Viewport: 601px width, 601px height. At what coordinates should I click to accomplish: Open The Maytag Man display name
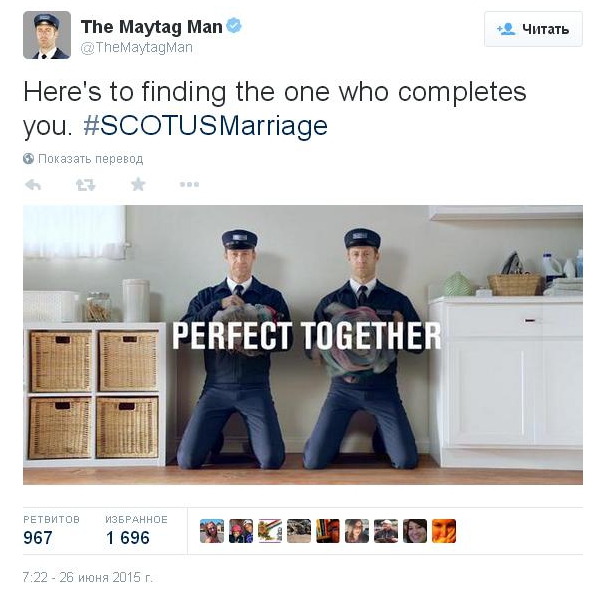pyautogui.click(x=151, y=27)
